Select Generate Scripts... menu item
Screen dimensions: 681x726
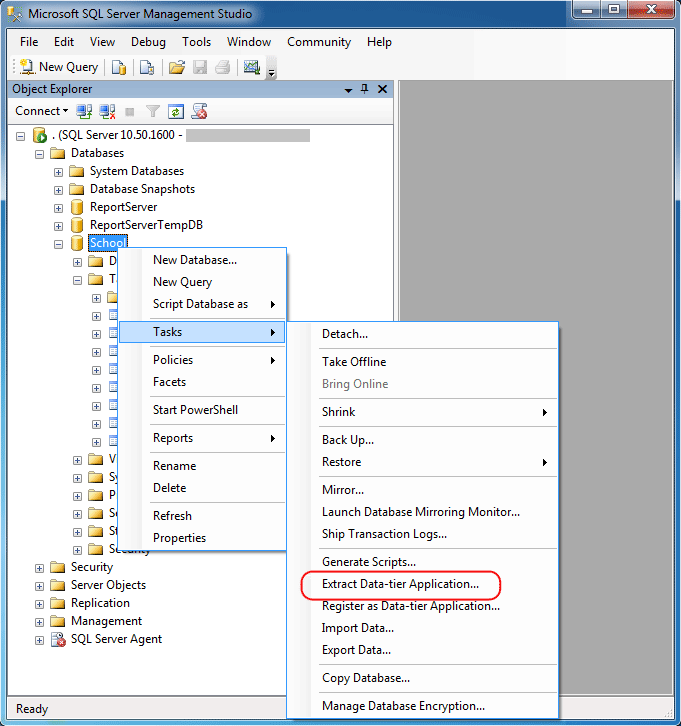point(423,562)
